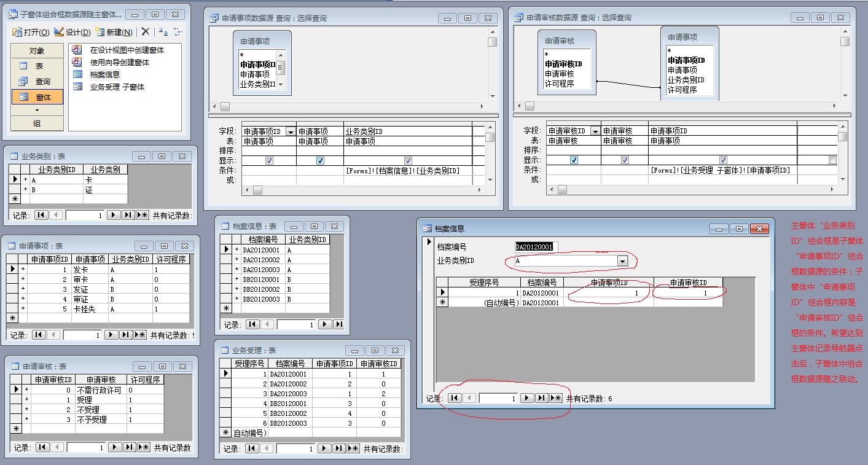Expand the 申请审核ID field dropdown in query grid
868x465 pixels.
[x=595, y=131]
